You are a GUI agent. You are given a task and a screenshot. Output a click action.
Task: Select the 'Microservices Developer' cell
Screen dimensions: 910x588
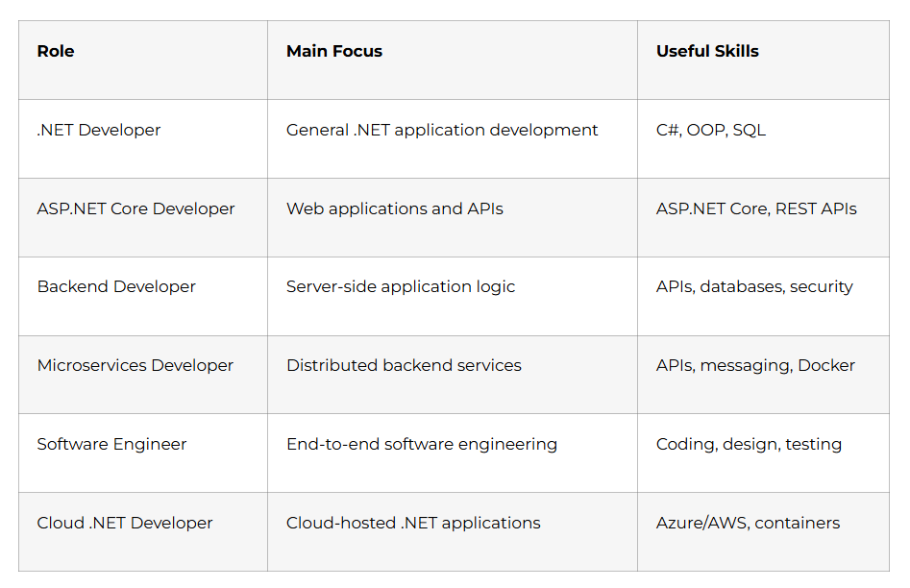143,375
